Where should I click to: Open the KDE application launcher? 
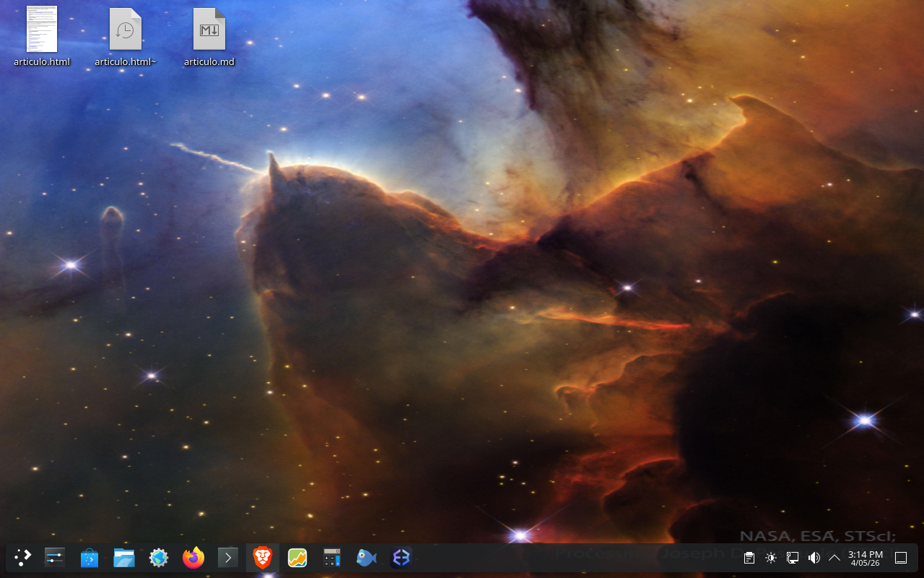tap(23, 558)
